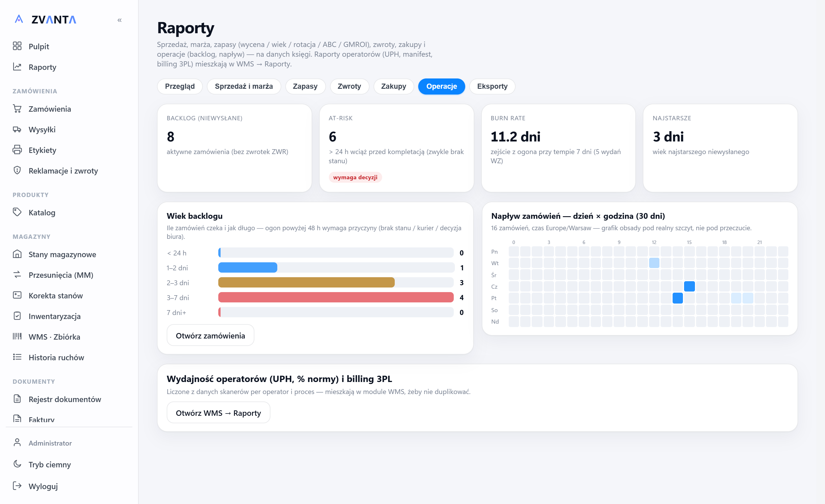
Task: Switch to the Eksporty tab
Action: pos(492,86)
